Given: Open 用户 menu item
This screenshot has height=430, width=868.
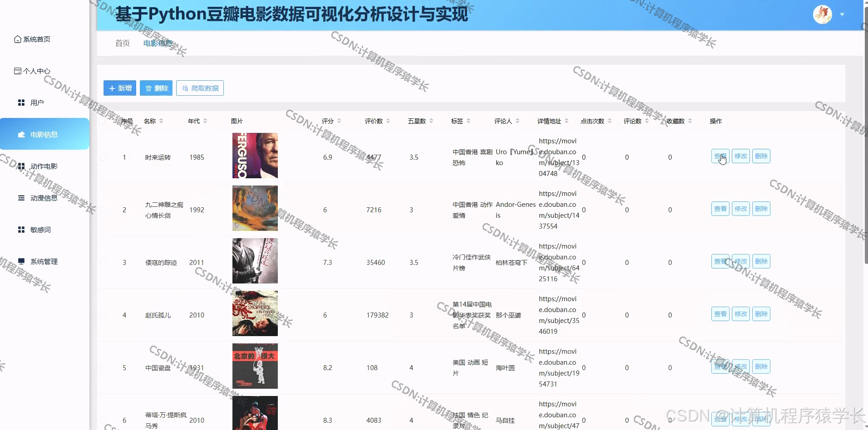Looking at the screenshot, I should [37, 103].
